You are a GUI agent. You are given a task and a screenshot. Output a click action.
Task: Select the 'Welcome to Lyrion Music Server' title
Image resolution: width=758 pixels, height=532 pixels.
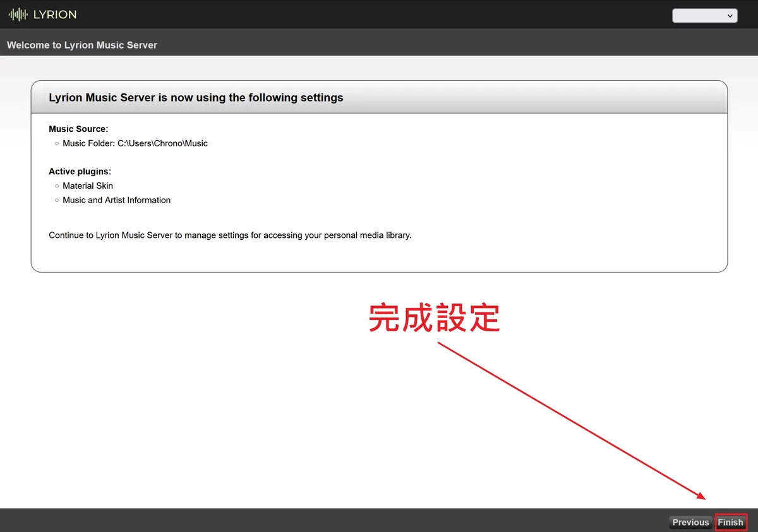pyautogui.click(x=82, y=45)
